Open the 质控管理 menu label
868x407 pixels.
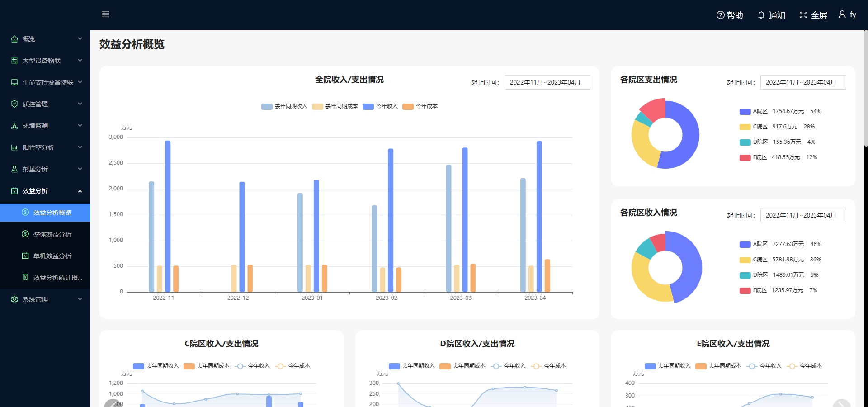[x=35, y=104]
